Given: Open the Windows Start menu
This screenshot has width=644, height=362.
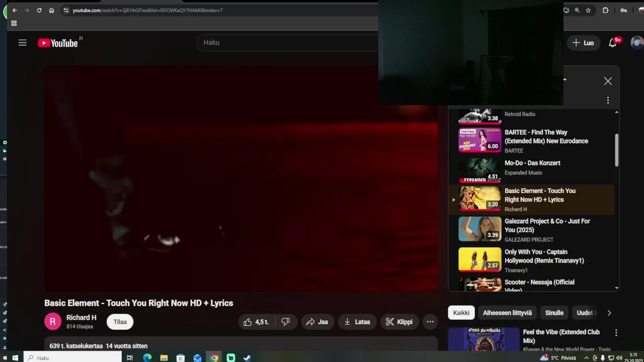Looking at the screenshot, I should pyautogui.click(x=15, y=358).
